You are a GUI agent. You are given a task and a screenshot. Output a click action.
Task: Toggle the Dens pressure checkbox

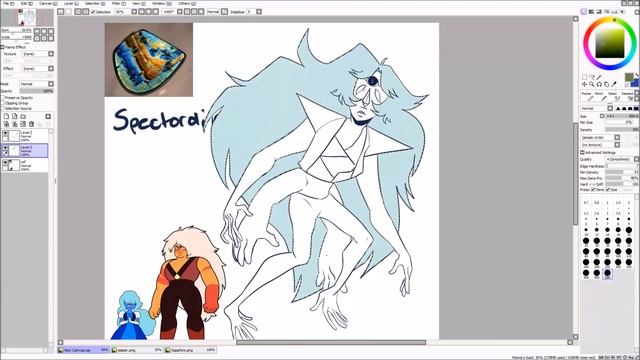tap(593, 190)
